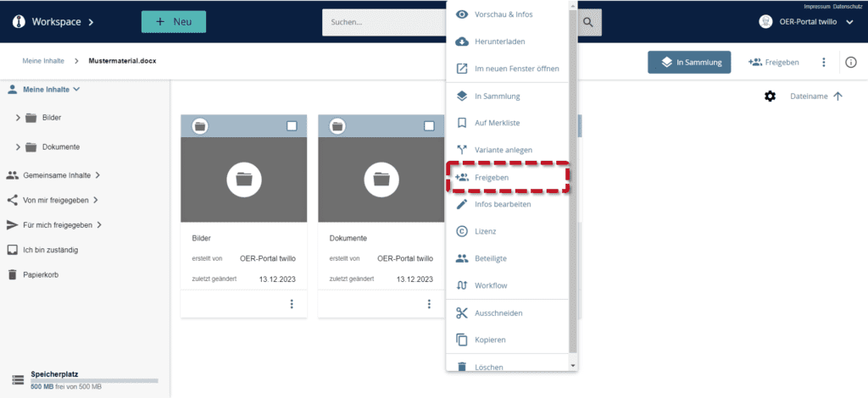Viewport: 868px width, 398px height.
Task: Expand the Dokumente folder in tree
Action: (x=18, y=146)
